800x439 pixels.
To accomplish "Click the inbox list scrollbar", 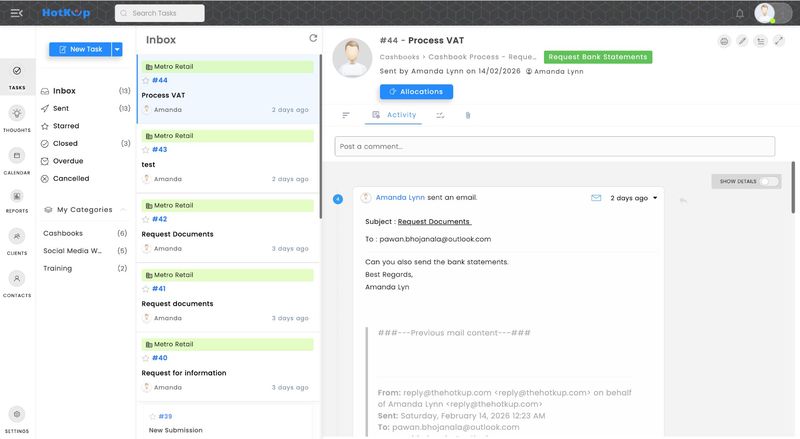I will pyautogui.click(x=320, y=136).
